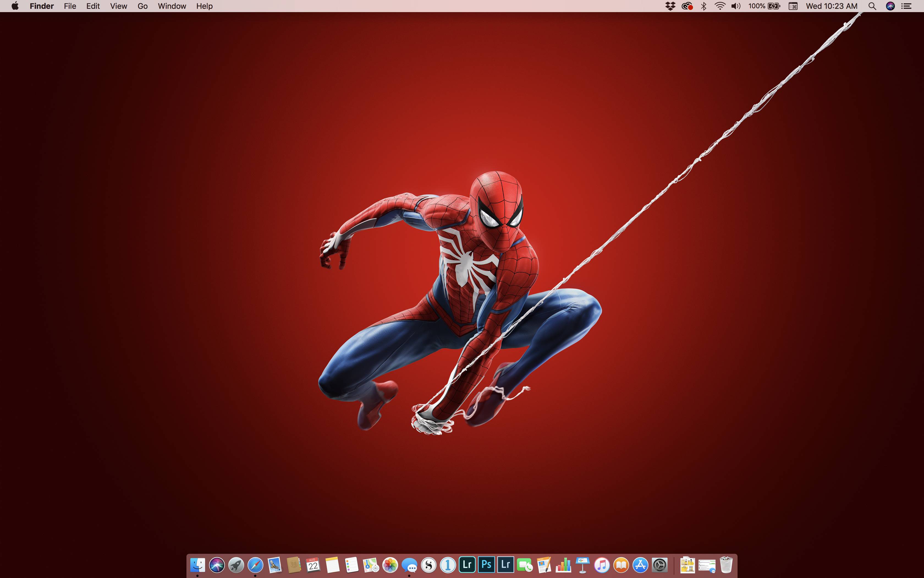924x578 pixels.
Task: Open the Window menu
Action: pyautogui.click(x=172, y=6)
